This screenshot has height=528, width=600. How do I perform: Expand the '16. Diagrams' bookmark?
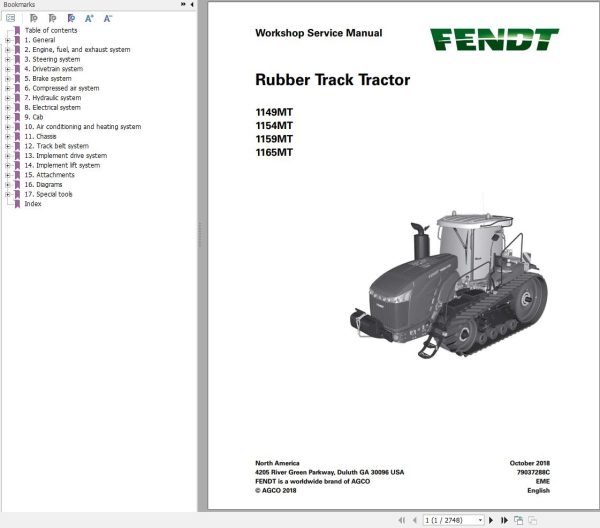tap(8, 185)
